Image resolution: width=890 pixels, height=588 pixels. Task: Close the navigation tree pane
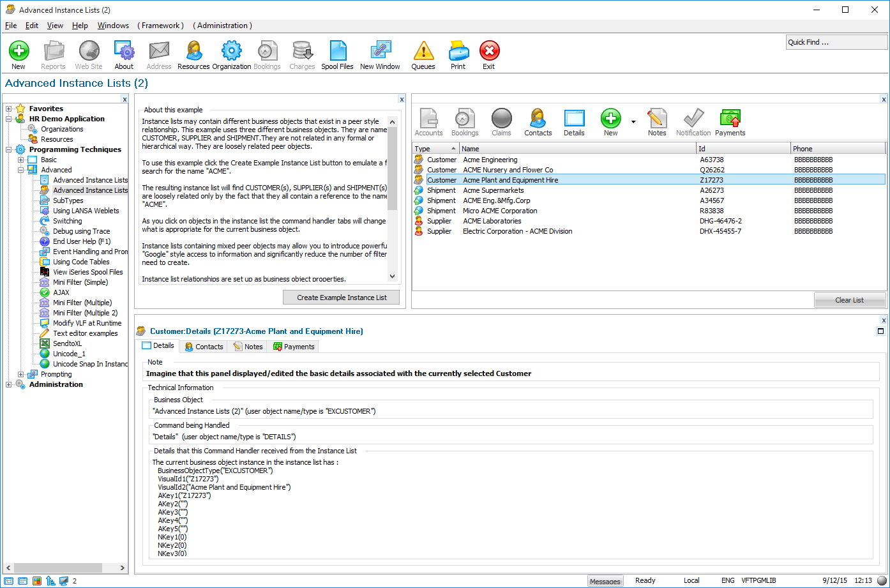[x=124, y=100]
